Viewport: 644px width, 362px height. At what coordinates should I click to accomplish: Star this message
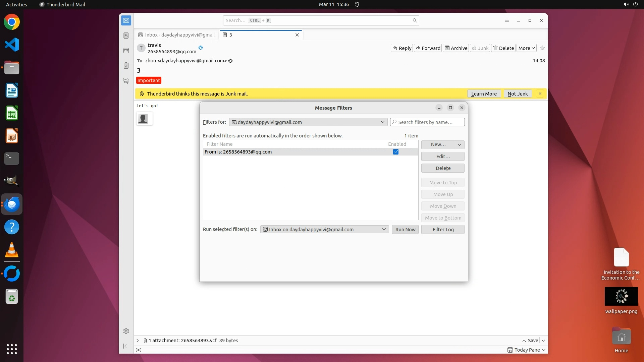pos(542,48)
